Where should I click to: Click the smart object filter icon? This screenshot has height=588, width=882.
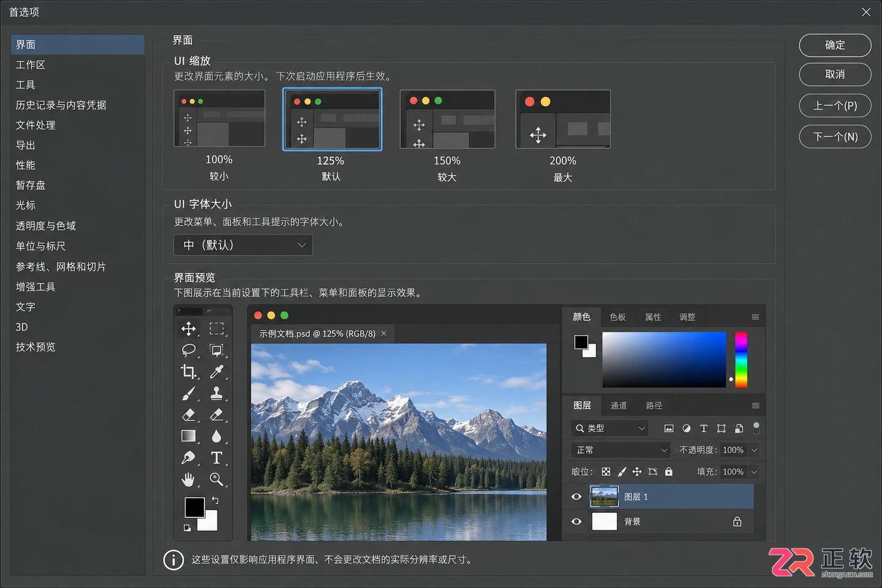pos(739,428)
